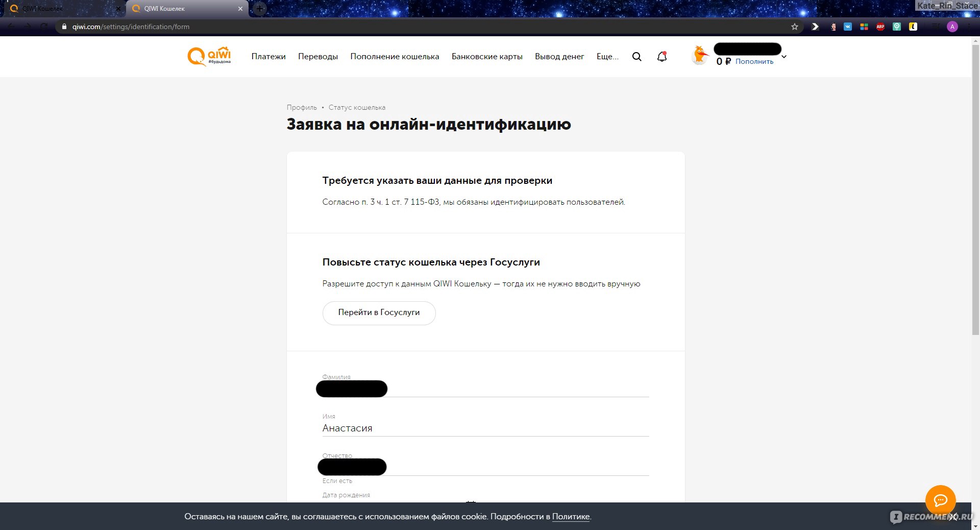Click the 0 ₽ balance

[723, 61]
